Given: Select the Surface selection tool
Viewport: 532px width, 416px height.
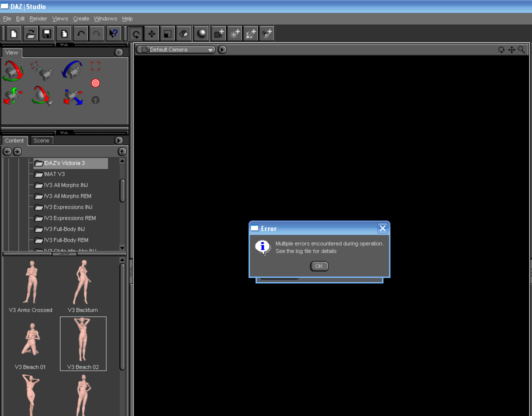Looking at the screenshot, I should click(183, 33).
